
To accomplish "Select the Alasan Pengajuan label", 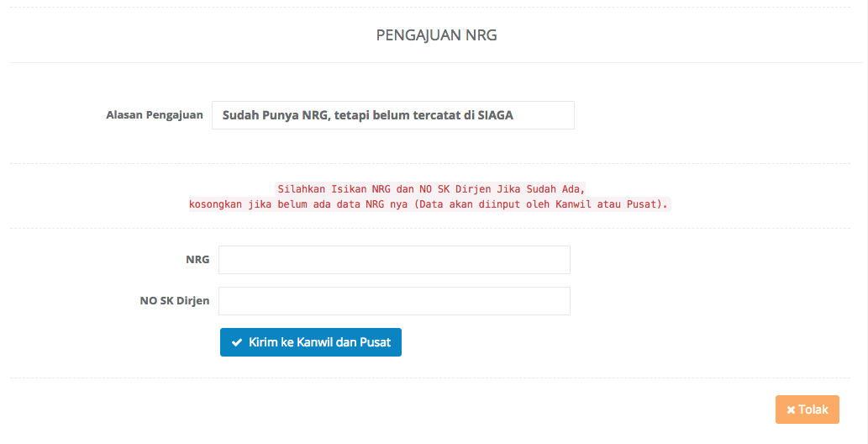I will click(155, 115).
